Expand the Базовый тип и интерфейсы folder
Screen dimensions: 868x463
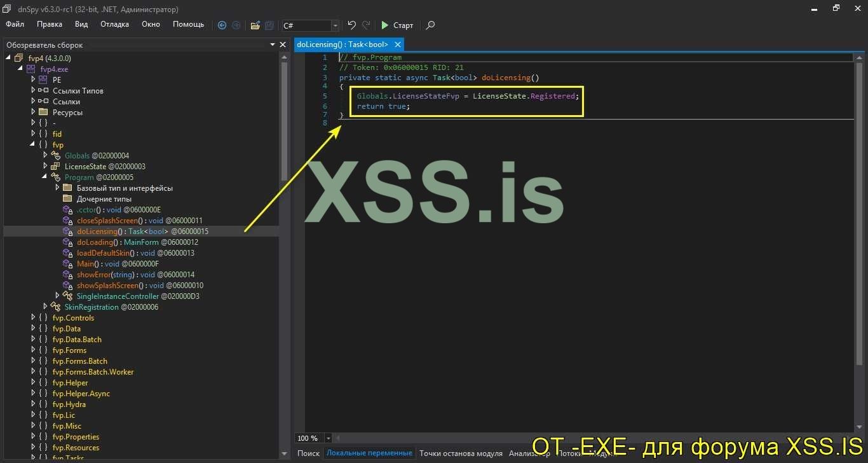tap(57, 188)
